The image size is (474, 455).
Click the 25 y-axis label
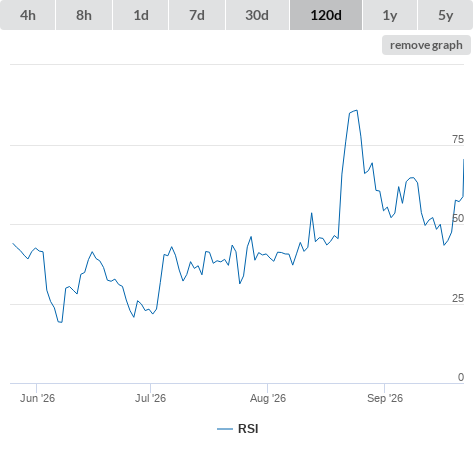tap(458, 298)
